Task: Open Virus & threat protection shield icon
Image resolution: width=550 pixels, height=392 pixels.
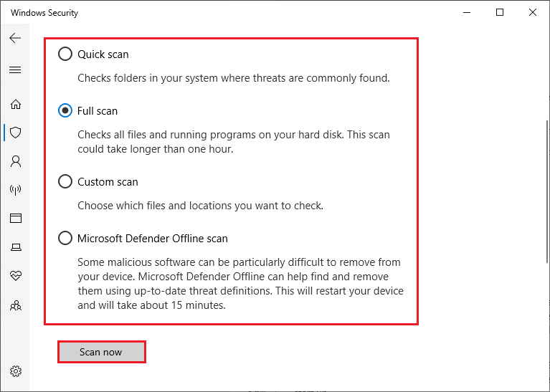Action: pos(16,133)
